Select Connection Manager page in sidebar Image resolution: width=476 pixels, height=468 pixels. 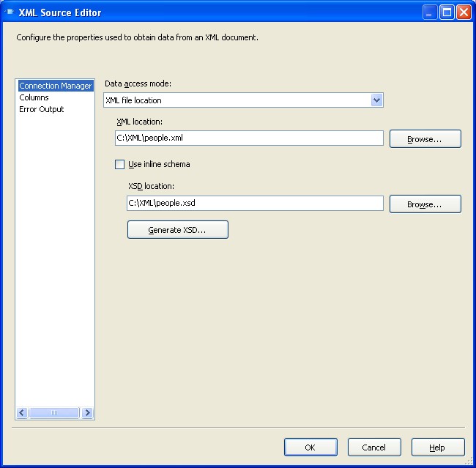coord(55,86)
